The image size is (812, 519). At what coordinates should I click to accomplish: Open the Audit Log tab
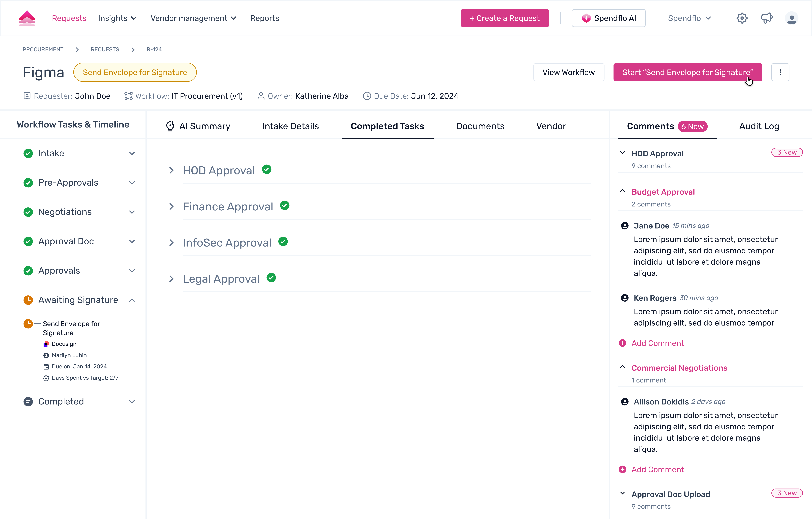tap(759, 126)
